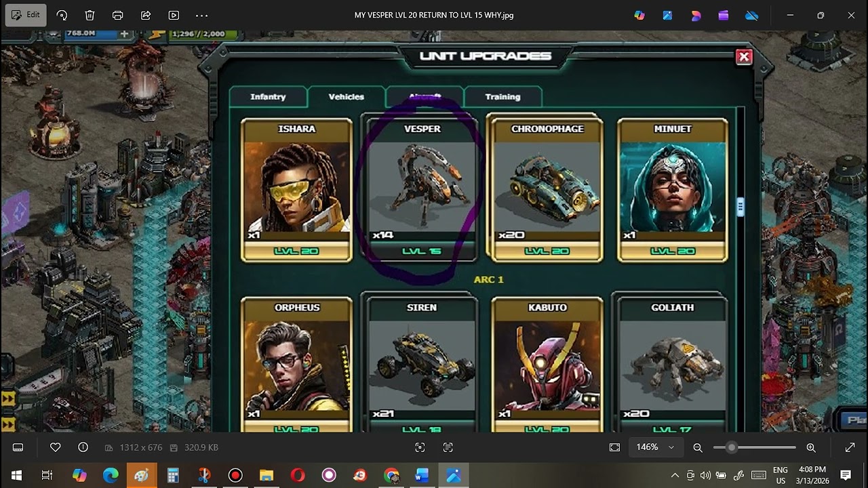Open Task View on the taskbar
The image size is (868, 488).
(47, 475)
